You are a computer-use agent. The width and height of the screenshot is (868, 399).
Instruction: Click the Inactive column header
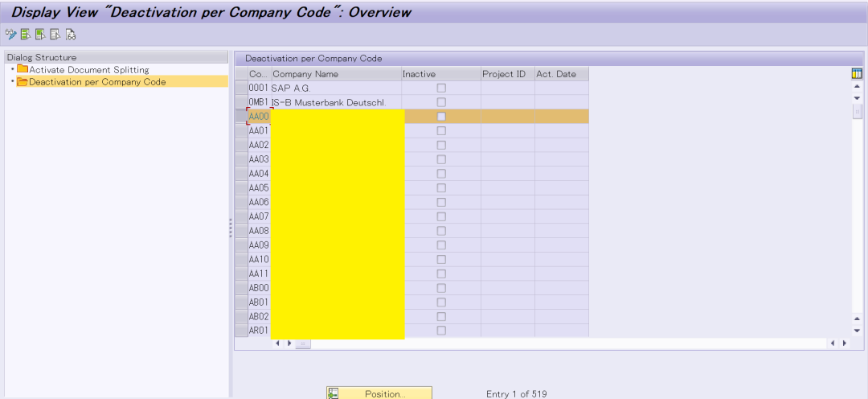click(x=440, y=74)
